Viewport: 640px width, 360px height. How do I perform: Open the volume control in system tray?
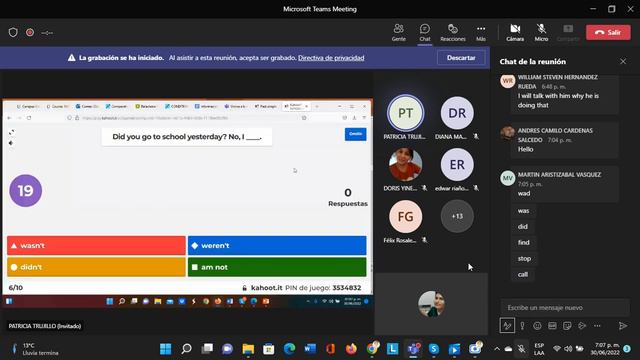(568, 349)
